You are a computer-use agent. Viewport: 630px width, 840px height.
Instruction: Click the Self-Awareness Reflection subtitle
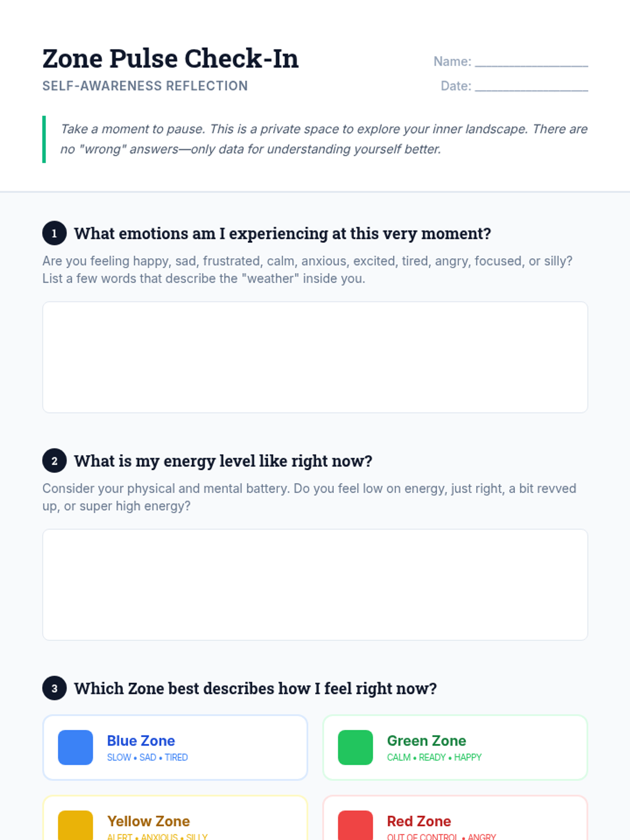pos(145,86)
